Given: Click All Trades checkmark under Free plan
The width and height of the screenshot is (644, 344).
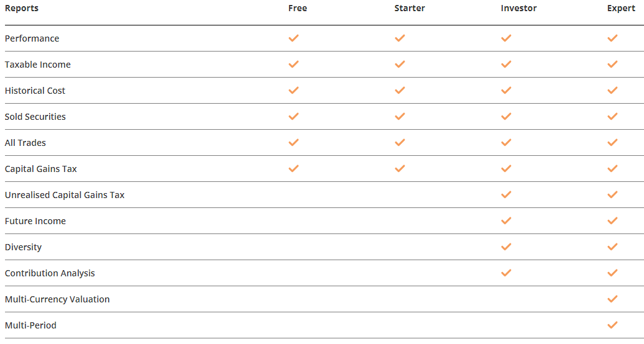Looking at the screenshot, I should (293, 142).
